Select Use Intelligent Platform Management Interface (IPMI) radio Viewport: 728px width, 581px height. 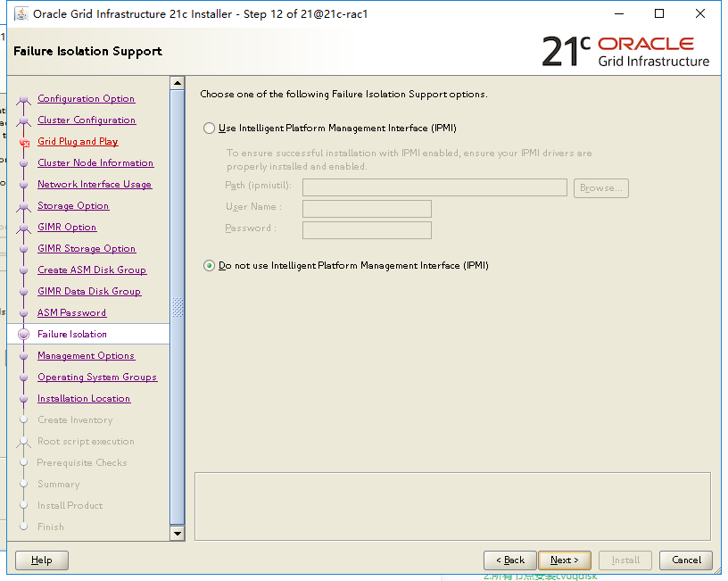(x=209, y=129)
